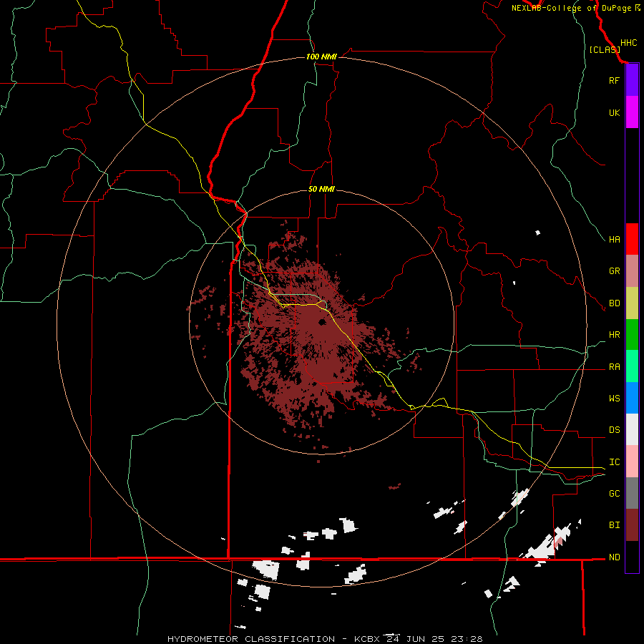The height and width of the screenshot is (644, 644).
Task: Click the 50 NMI range ring label
Action: [x=321, y=189]
